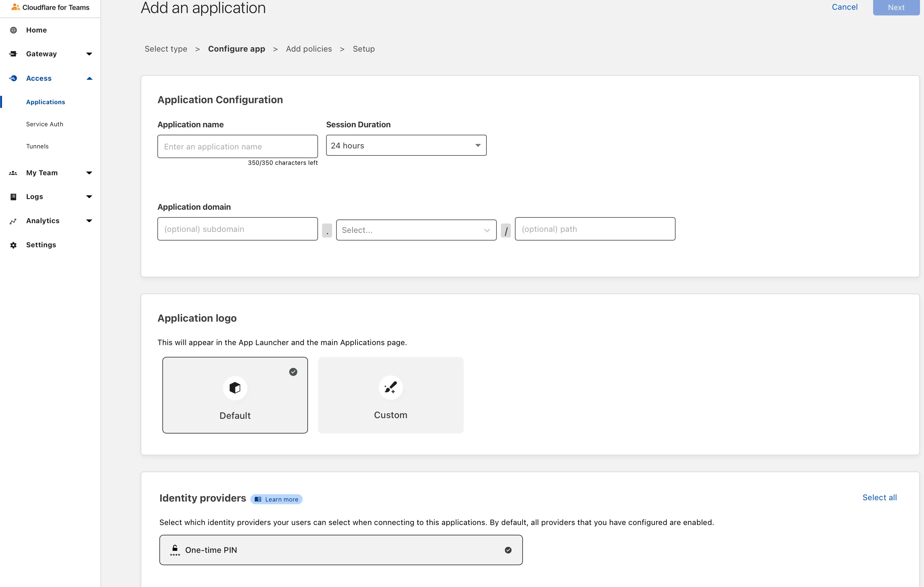Click Select all identity providers link
The width and height of the screenshot is (924, 587).
click(x=879, y=497)
